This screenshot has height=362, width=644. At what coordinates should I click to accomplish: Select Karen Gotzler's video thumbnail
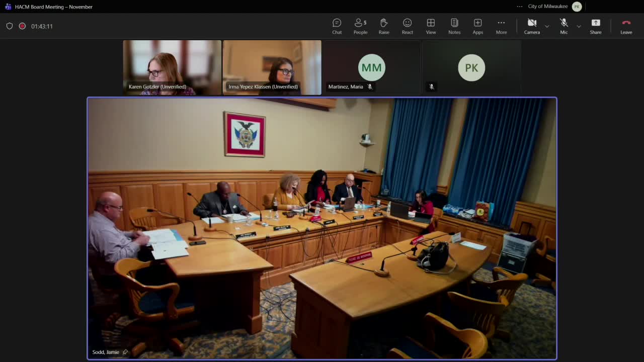(172, 67)
